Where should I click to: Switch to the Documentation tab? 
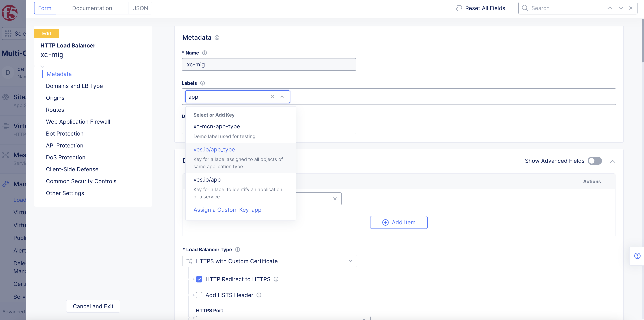92,8
